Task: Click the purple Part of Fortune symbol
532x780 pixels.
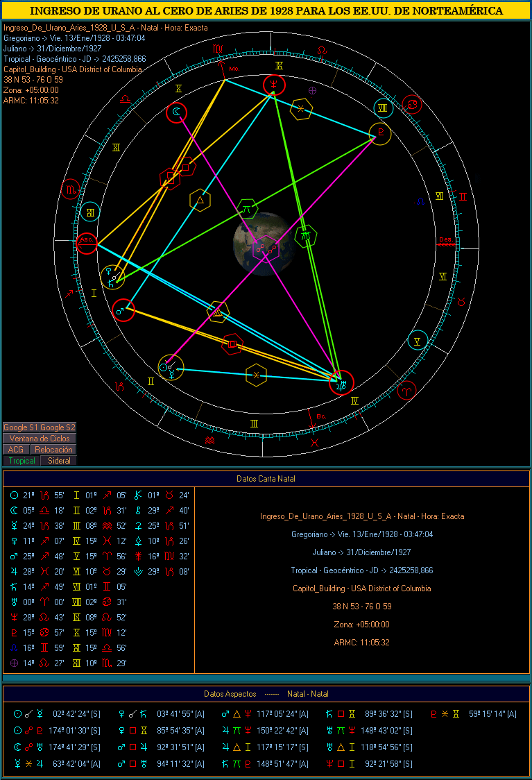Action: (312, 90)
